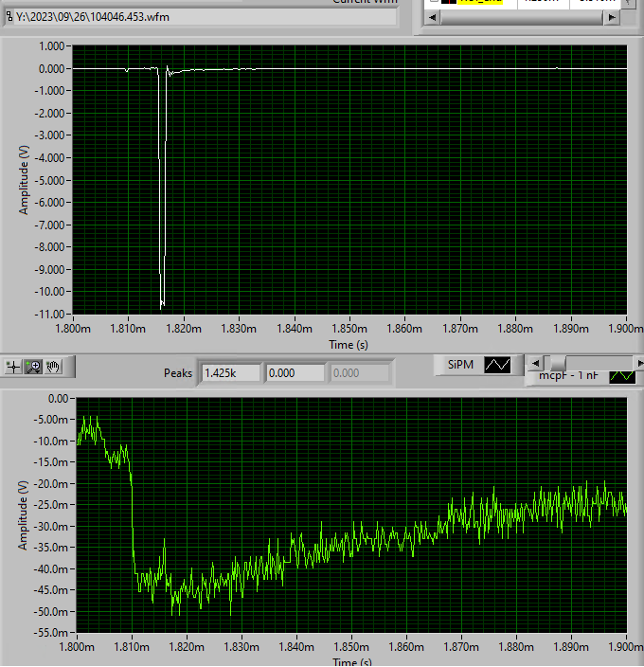Open the file path browse icon
The image size is (644, 667).
coord(9,17)
